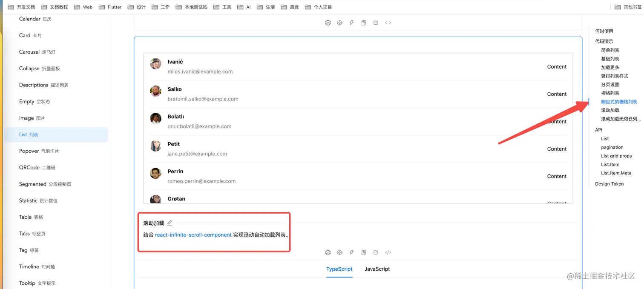
Task: Jump to 栅格列表 anchor
Action: pyautogui.click(x=610, y=93)
